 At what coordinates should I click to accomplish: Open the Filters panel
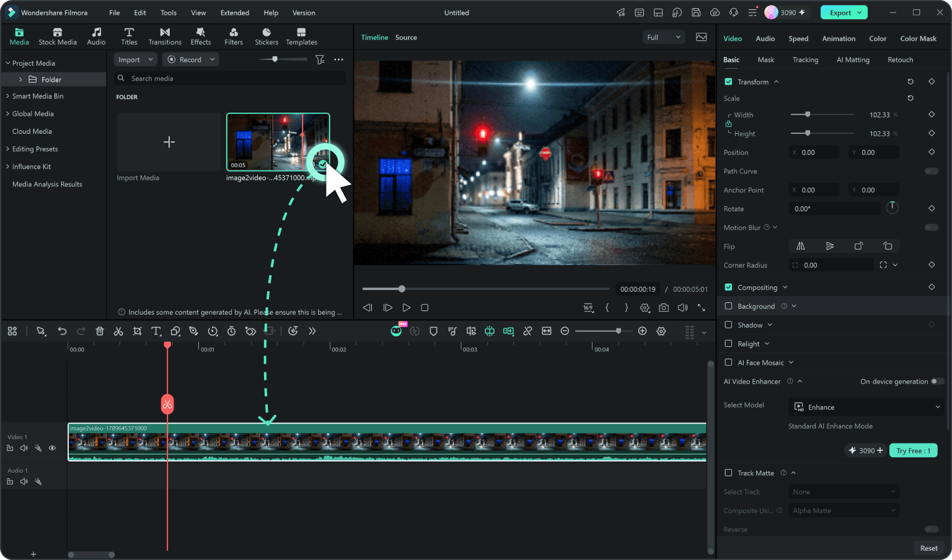pyautogui.click(x=234, y=37)
